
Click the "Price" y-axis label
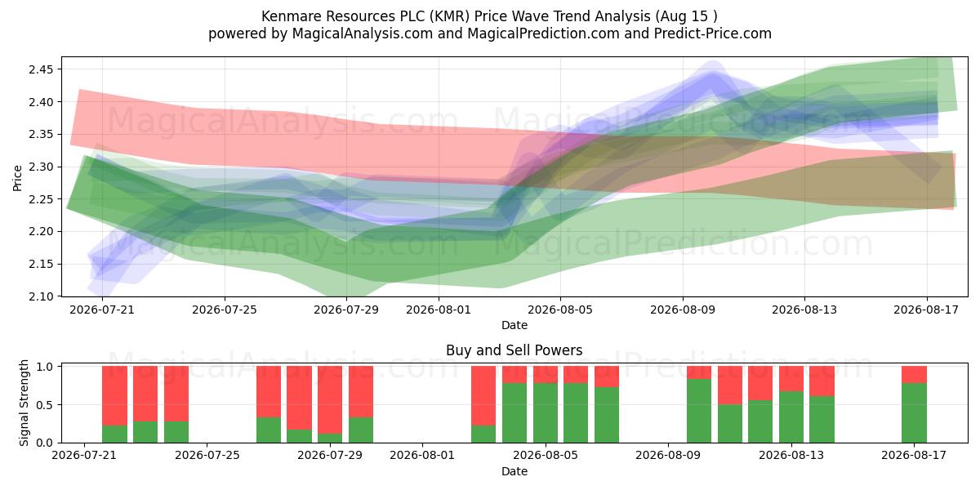[x=18, y=176]
